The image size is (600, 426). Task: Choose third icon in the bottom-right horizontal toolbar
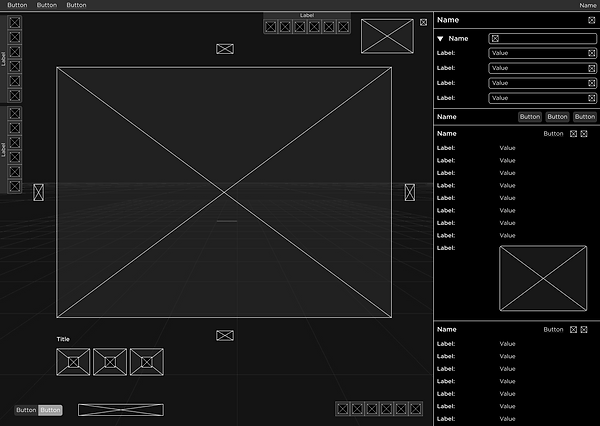(x=372, y=409)
